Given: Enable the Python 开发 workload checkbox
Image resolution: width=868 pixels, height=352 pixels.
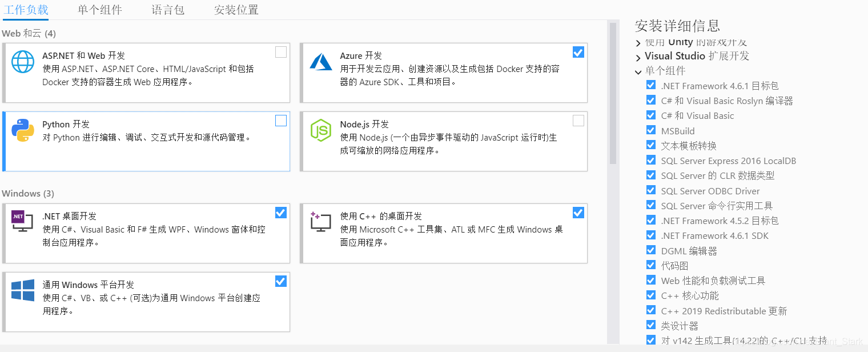Looking at the screenshot, I should click(x=280, y=121).
